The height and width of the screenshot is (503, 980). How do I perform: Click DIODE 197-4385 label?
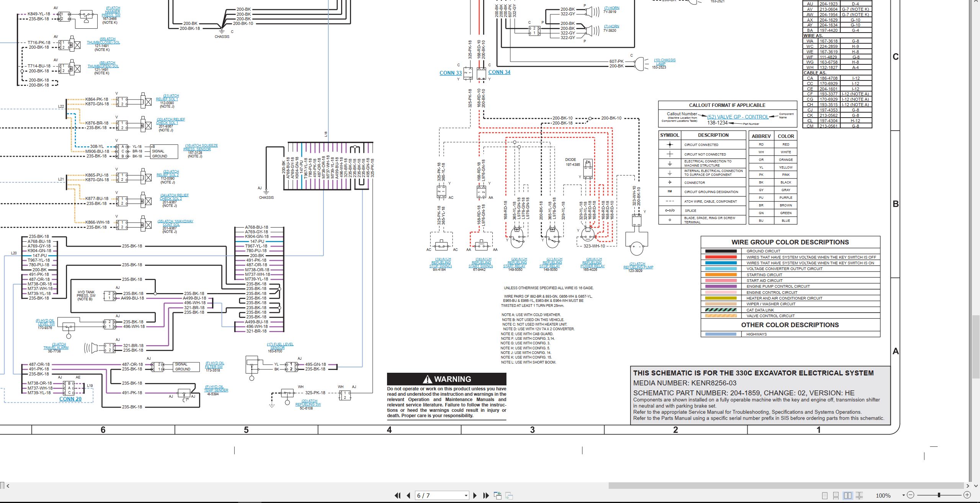572,162
